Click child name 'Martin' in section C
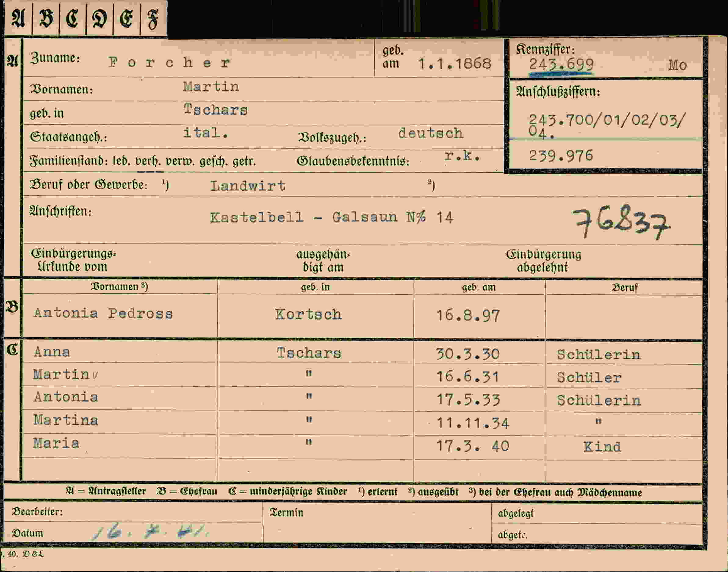The image size is (728, 572). (x=61, y=375)
